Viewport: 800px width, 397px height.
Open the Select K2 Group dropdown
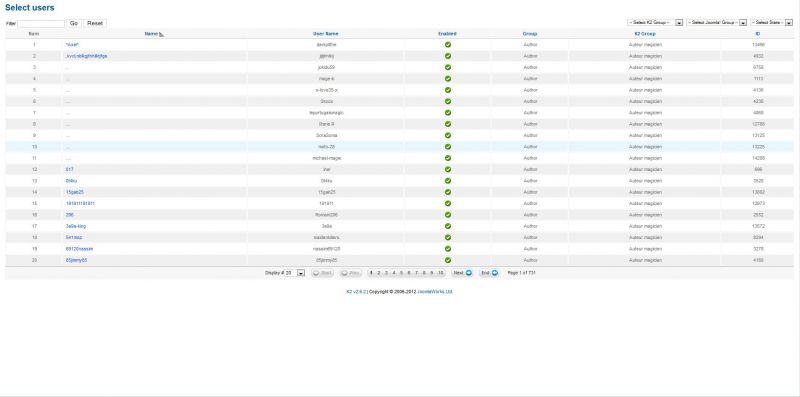tap(655, 22)
